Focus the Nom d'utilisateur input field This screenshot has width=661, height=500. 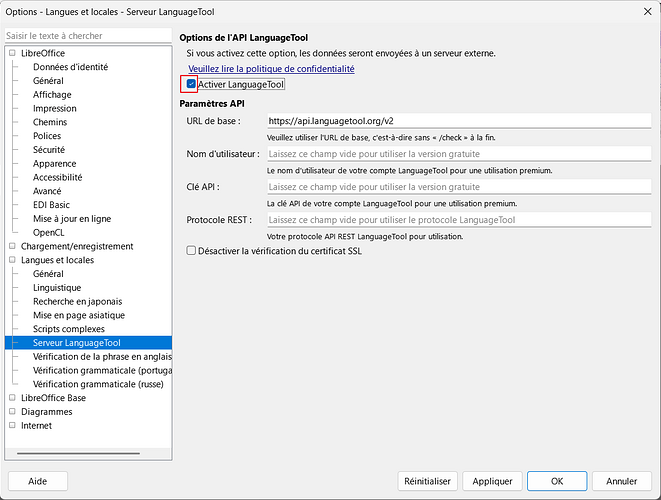pyautogui.click(x=458, y=155)
